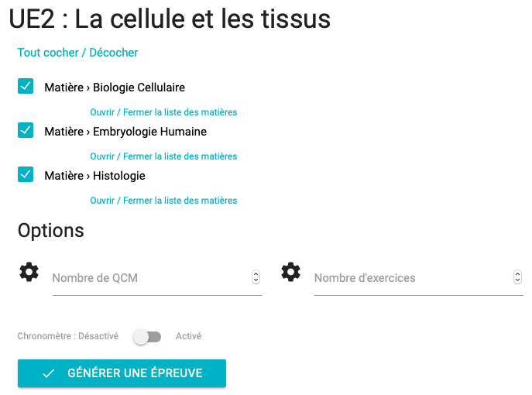
Task: Click the gear icon beside Nombre d'exercices
Action: [x=290, y=272]
